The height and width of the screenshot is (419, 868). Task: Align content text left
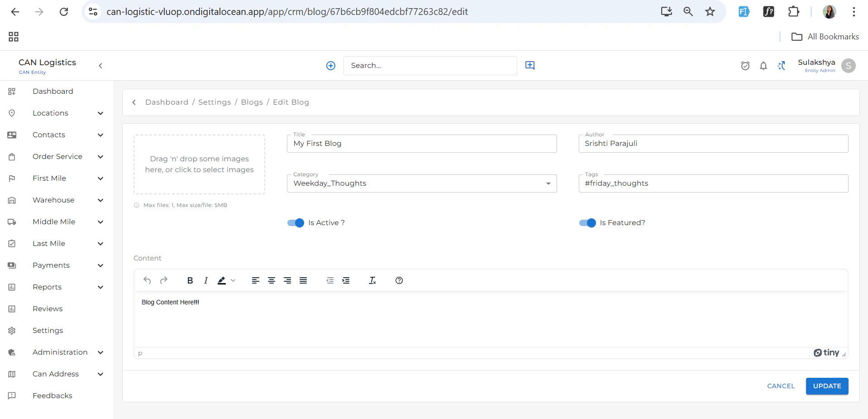[256, 280]
